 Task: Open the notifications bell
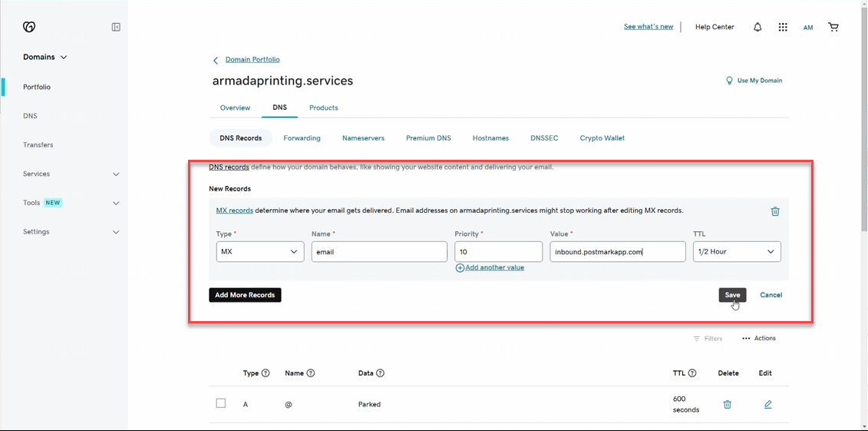[x=757, y=27]
